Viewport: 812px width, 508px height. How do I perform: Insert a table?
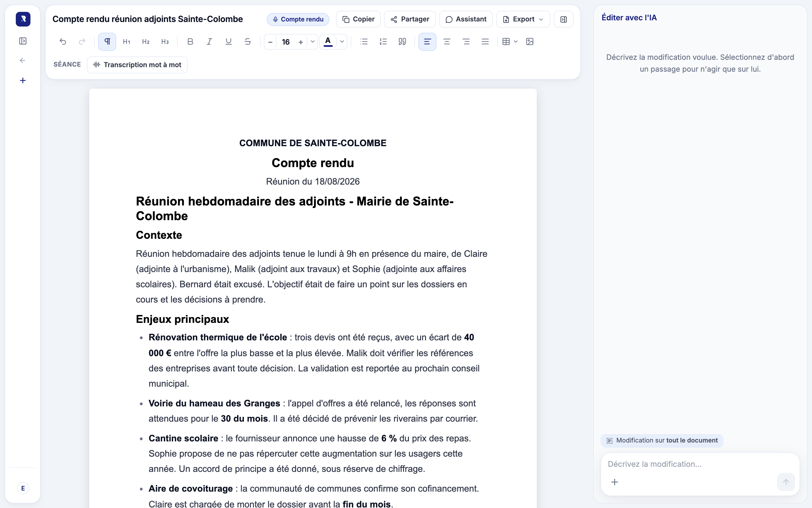pos(506,42)
